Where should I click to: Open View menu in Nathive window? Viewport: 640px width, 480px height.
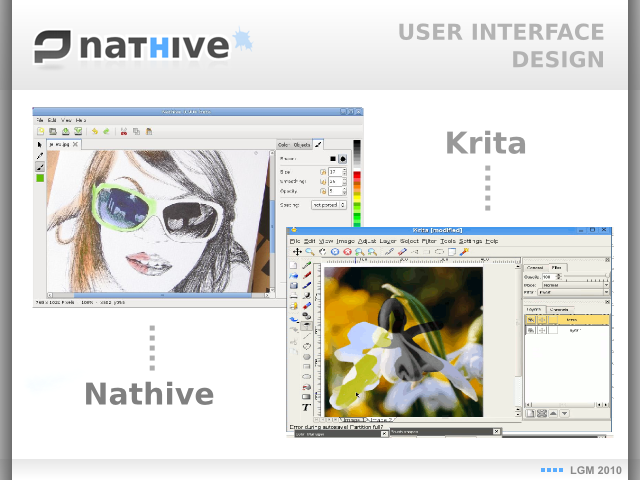tap(66, 120)
